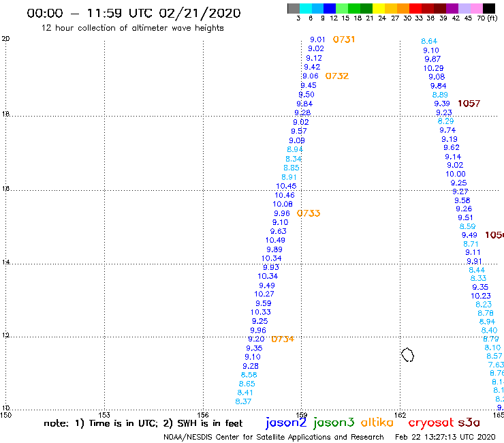Select the wave height value 8.40
The image size is (504, 443).
click(x=489, y=331)
